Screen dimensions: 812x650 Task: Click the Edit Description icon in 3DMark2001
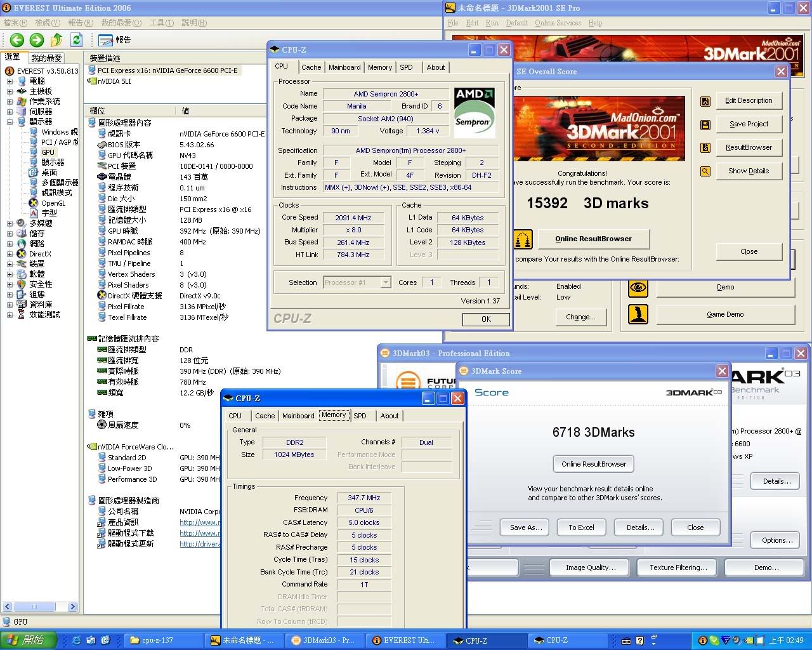(705, 101)
